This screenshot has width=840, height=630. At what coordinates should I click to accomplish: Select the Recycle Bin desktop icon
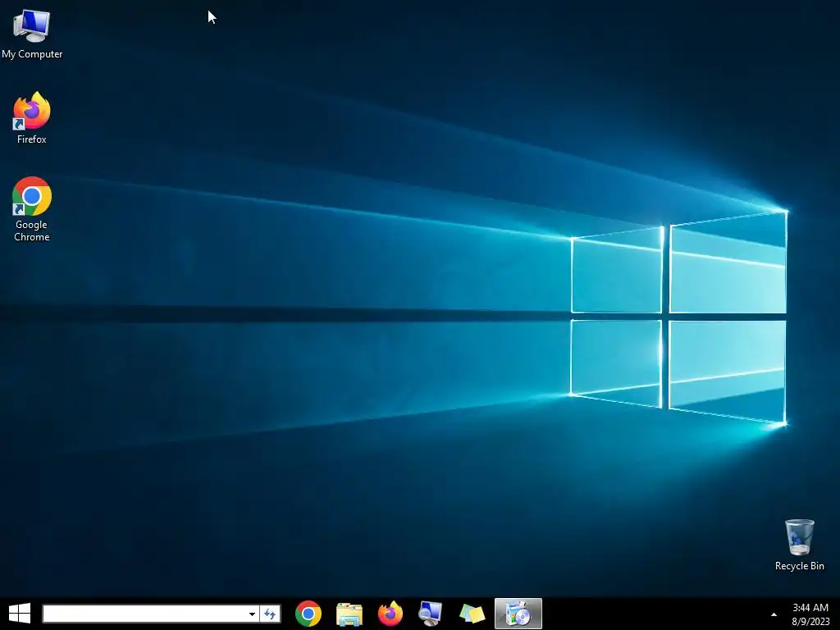(x=799, y=545)
